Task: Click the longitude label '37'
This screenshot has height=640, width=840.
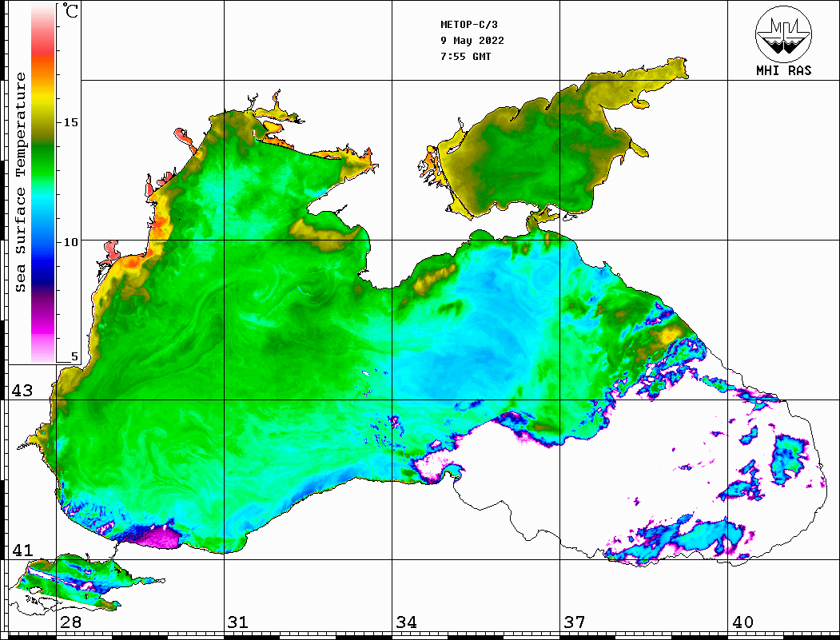Action: [x=575, y=622]
